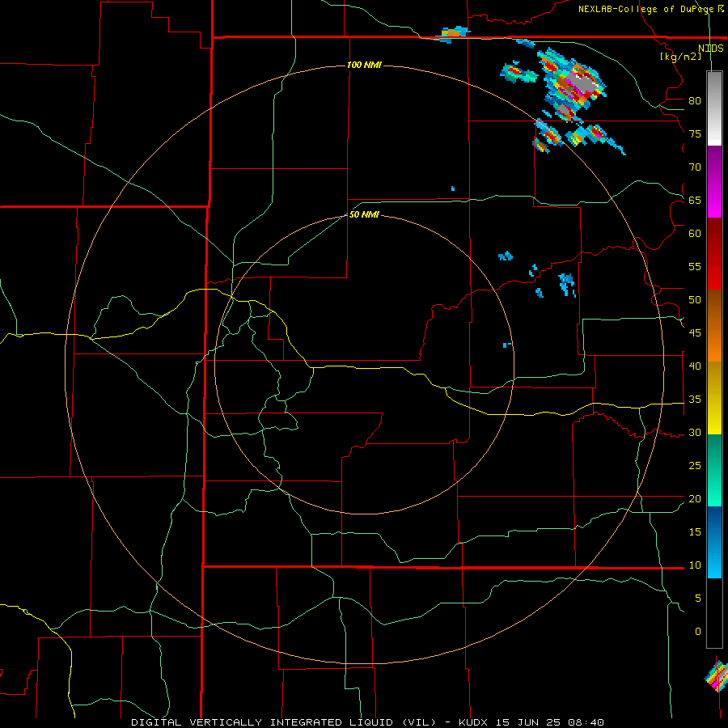
Task: Click the 100 NMI range ring label
Action: [x=365, y=65]
